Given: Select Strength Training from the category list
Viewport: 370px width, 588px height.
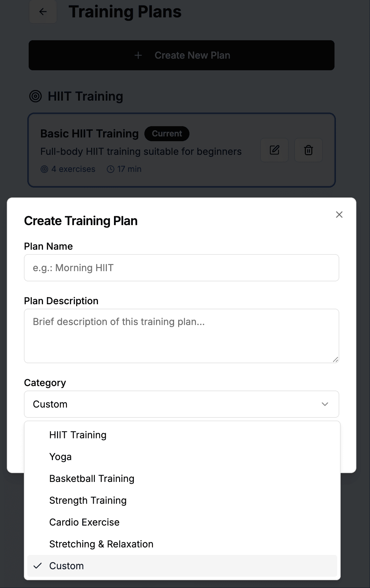Looking at the screenshot, I should tap(88, 500).
